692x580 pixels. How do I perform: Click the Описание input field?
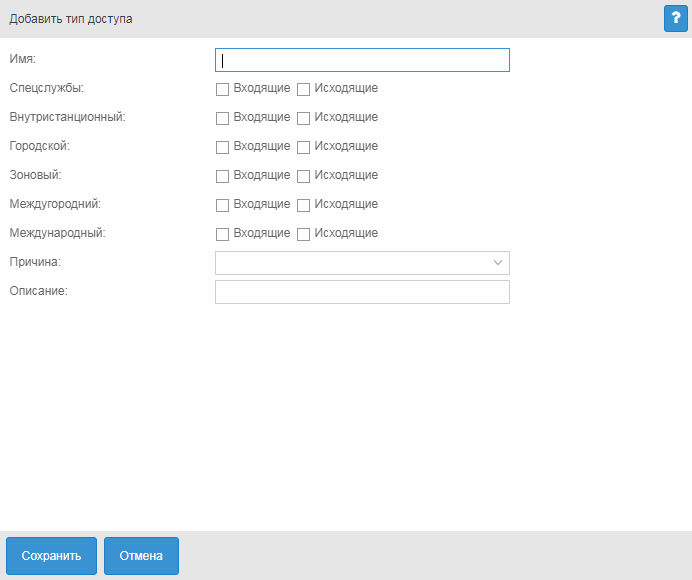pos(361,292)
